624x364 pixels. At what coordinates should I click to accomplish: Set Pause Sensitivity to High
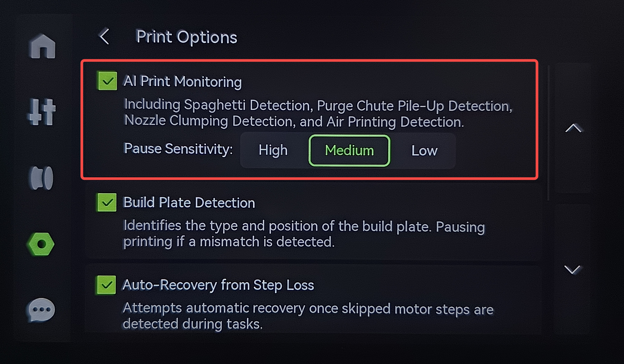coord(273,150)
